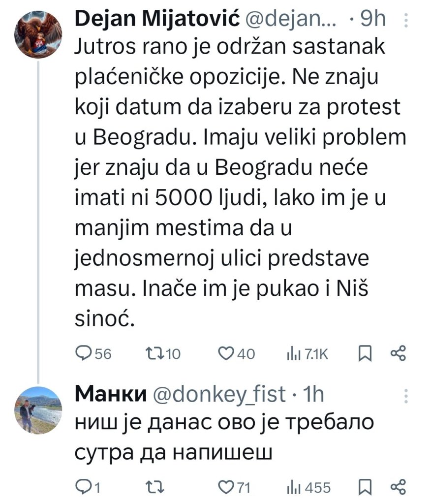
Task: Share Dejan Mijatović's tweet
Action: 398,353
